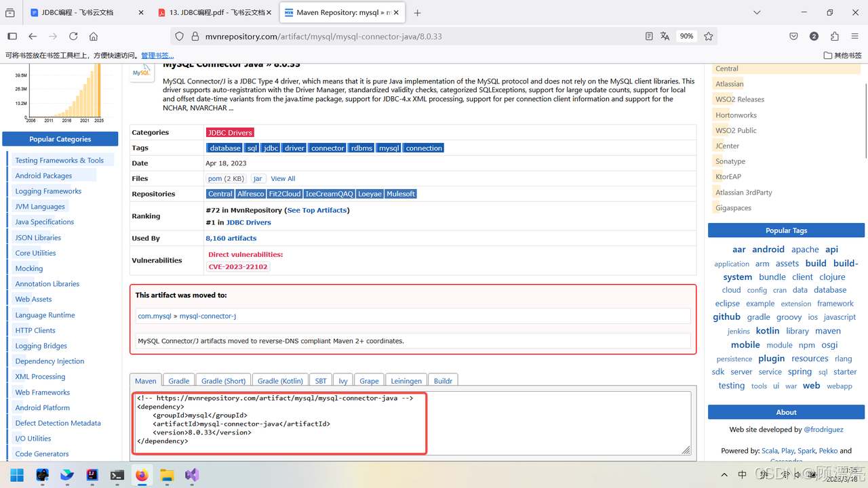Screen dimensions: 868x488
Task: Toggle reader view icon in the address bar
Action: click(x=649, y=36)
